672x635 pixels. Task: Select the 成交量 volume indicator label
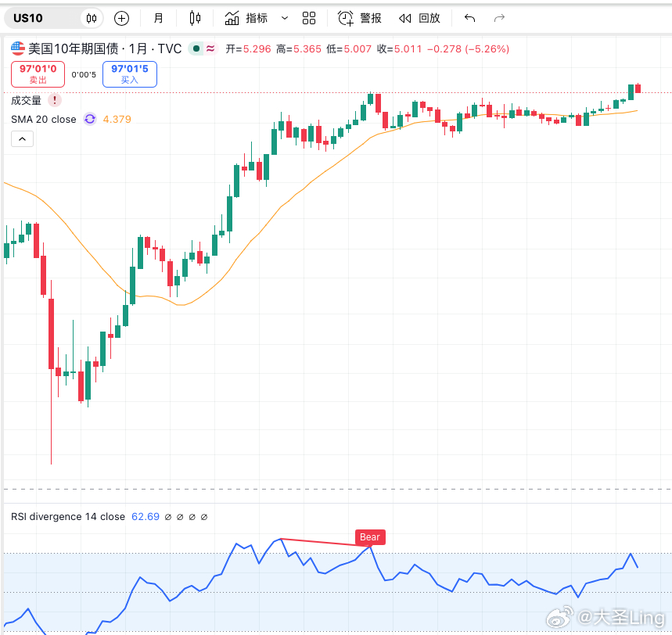pyautogui.click(x=26, y=100)
